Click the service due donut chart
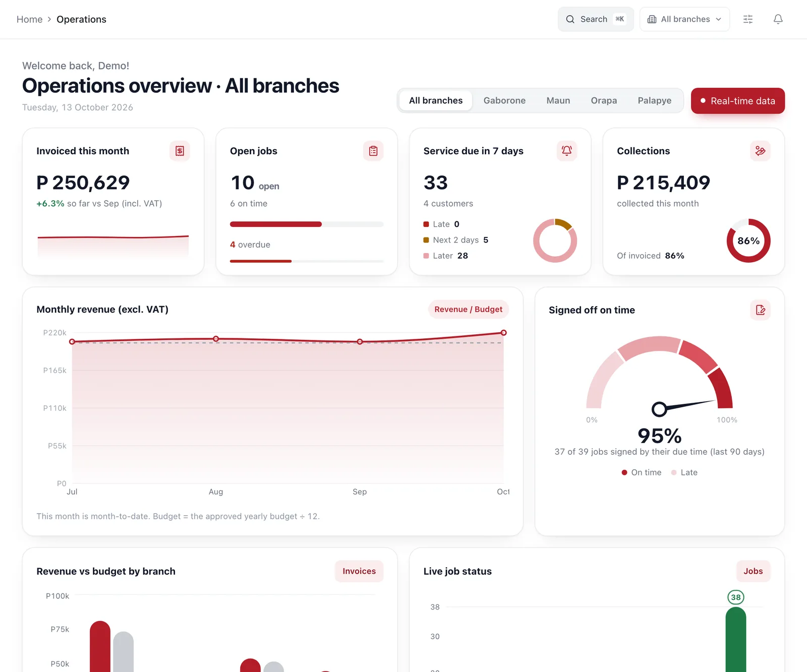The width and height of the screenshot is (807, 672). (x=555, y=240)
